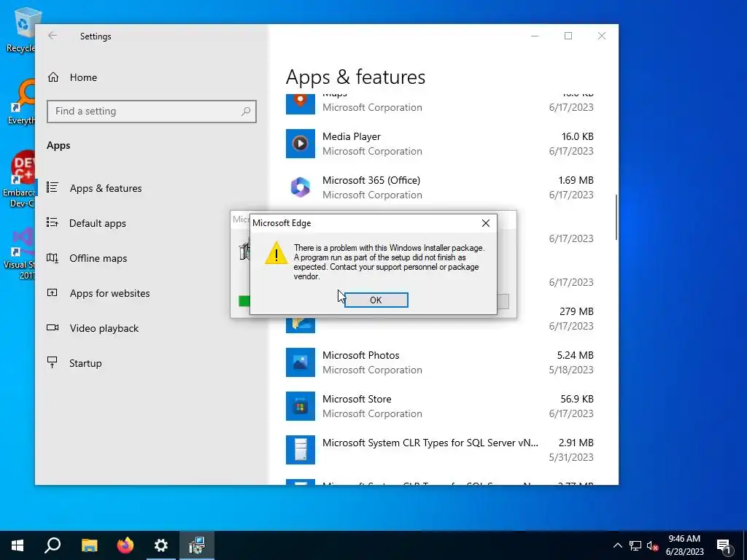Open the notification center icon
The height and width of the screenshot is (560, 747).
pyautogui.click(x=724, y=545)
